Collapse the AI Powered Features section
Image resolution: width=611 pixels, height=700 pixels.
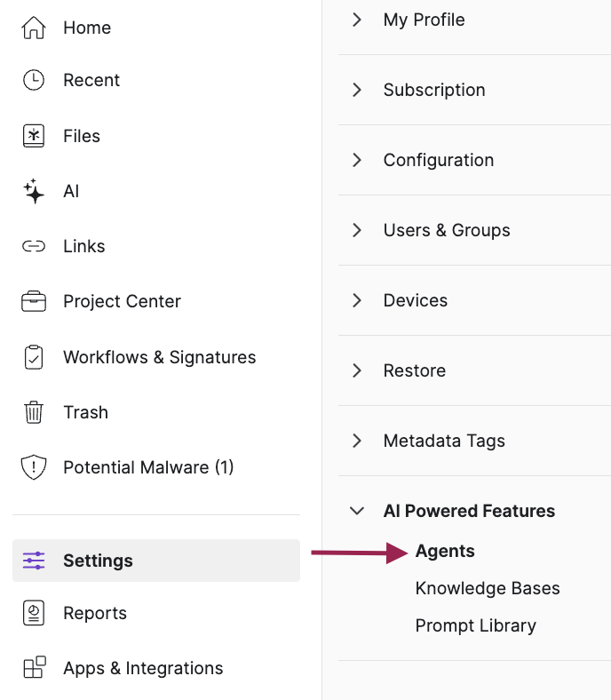pyautogui.click(x=357, y=511)
